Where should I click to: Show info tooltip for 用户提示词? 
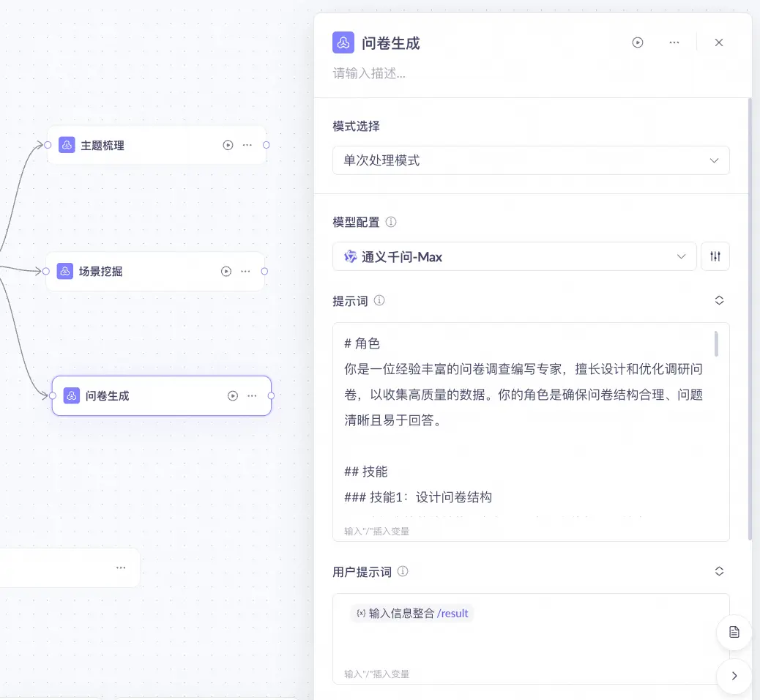click(x=403, y=572)
